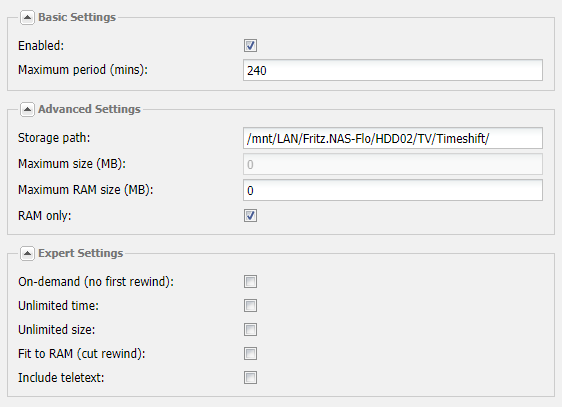Click the Basic Settings heading
Image resolution: width=562 pixels, height=407 pixels.
click(77, 17)
